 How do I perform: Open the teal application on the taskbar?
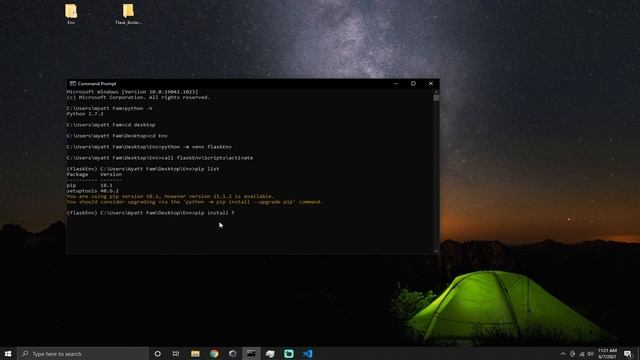point(289,353)
